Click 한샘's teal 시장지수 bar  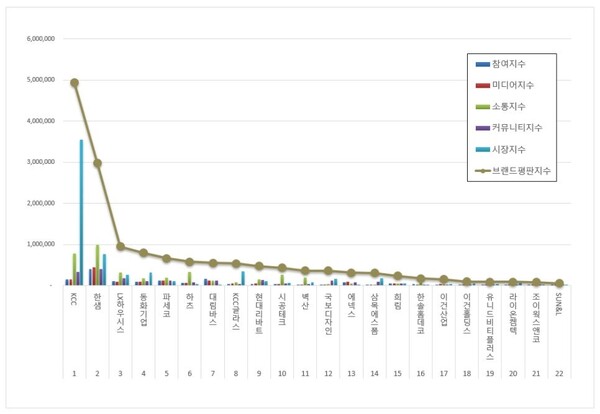pos(104,269)
